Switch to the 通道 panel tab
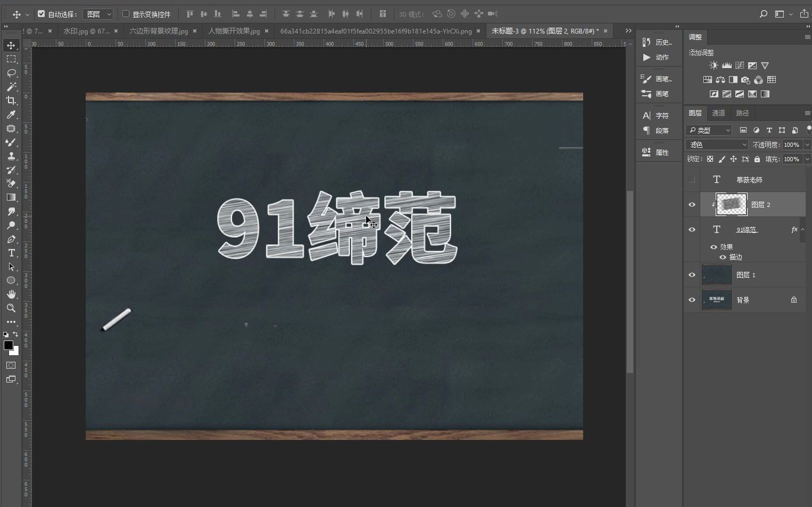Screen dimensions: 812x507 pyautogui.click(x=718, y=113)
